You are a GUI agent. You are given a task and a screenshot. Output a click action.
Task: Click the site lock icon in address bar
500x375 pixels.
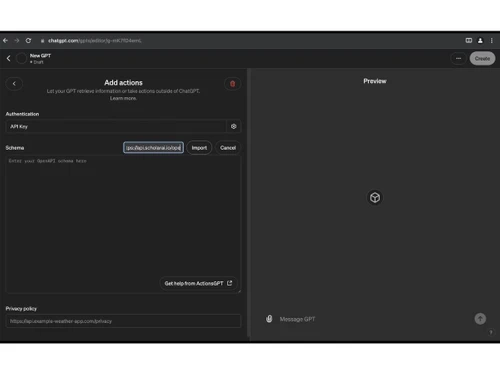pyautogui.click(x=42, y=41)
